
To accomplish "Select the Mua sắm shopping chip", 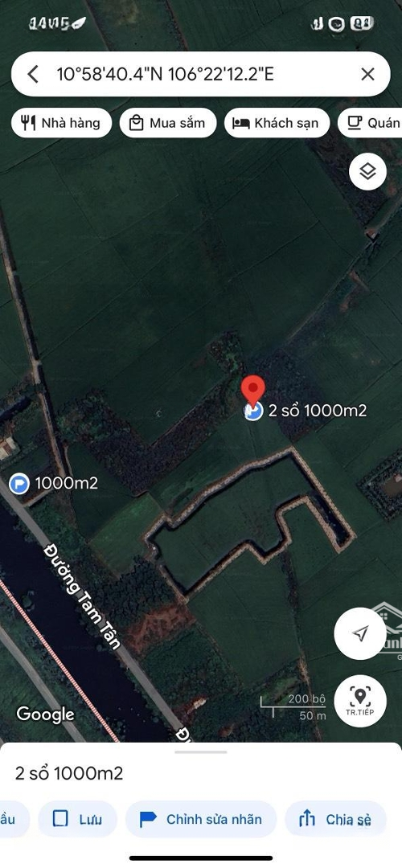I will click(x=168, y=123).
